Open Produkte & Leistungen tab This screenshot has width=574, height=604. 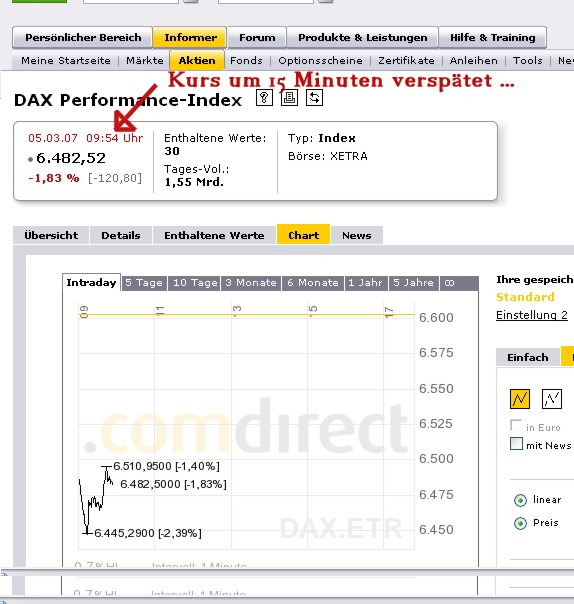[363, 37]
